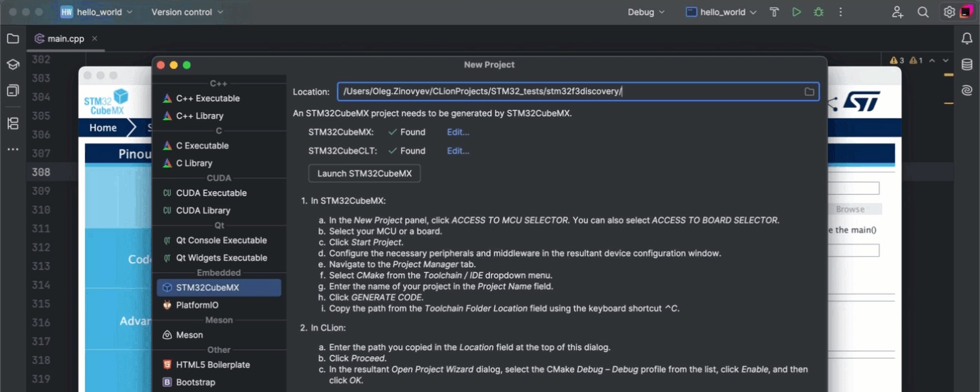Open the Structure tool window icon
Screen dimensions: 980x392
(12, 123)
